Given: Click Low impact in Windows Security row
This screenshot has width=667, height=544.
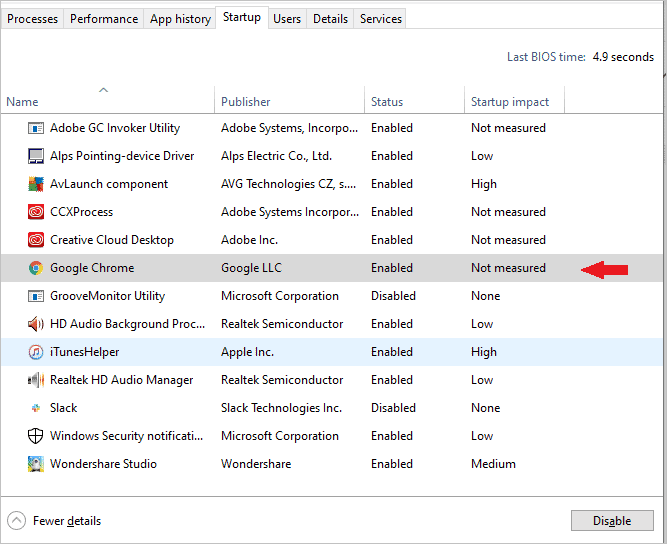Looking at the screenshot, I should pyautogui.click(x=482, y=436).
